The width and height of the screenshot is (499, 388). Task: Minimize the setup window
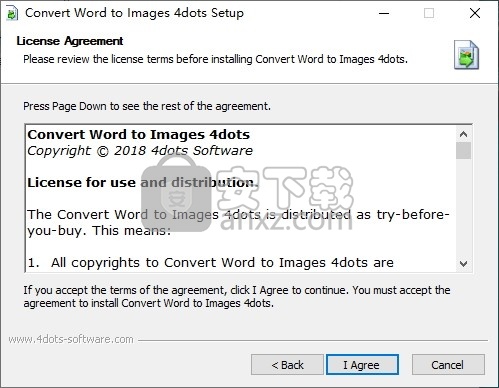(384, 14)
